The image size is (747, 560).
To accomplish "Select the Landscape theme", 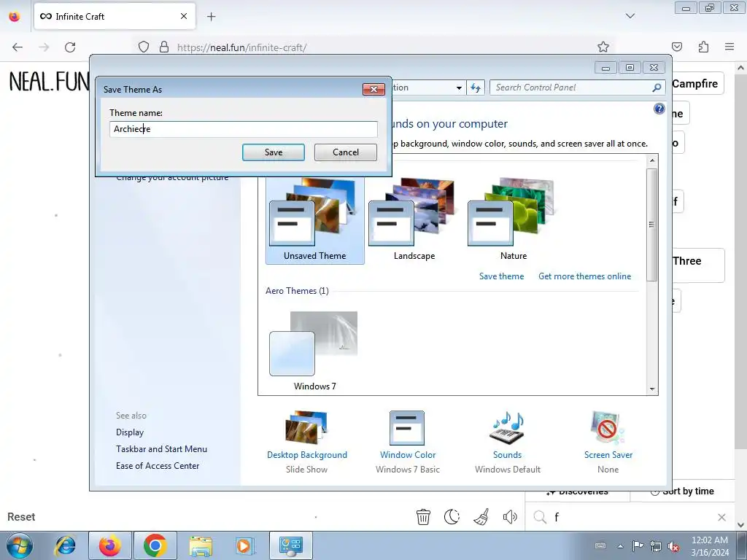I will point(414,220).
